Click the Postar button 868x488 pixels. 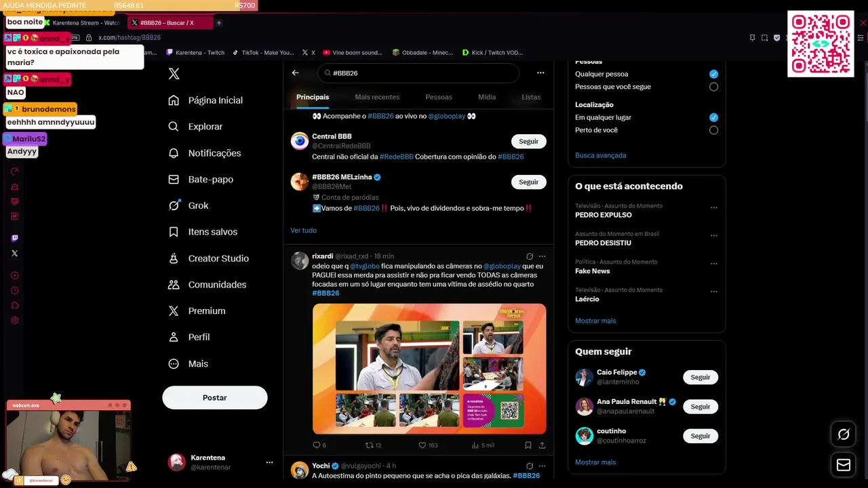(215, 398)
